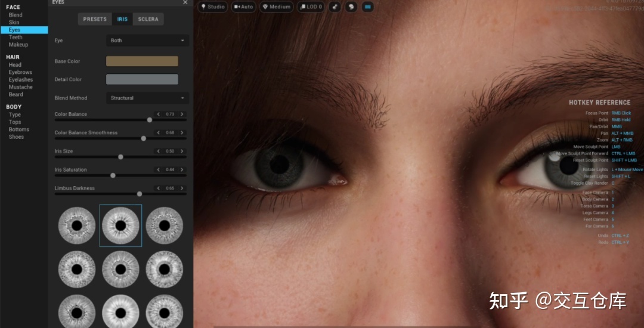Image resolution: width=644 pixels, height=328 pixels.
Task: Choose the third iris pattern in top row
Action: pos(165,225)
